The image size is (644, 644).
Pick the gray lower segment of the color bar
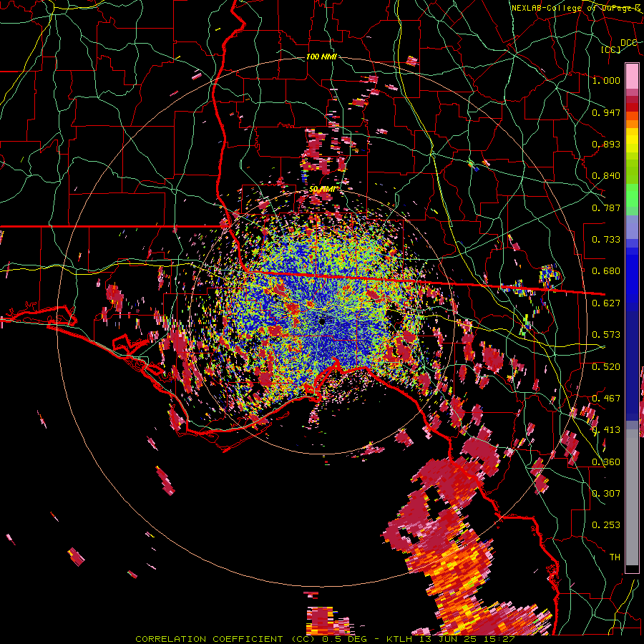click(632, 497)
